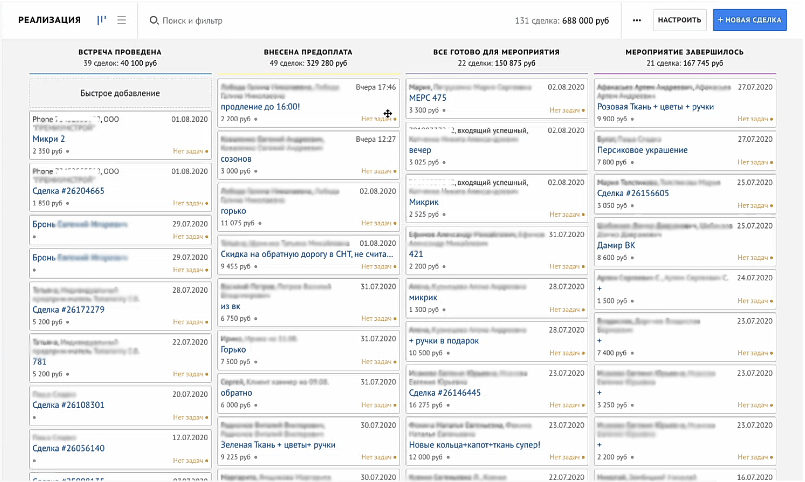Open the deal Микри 2

(x=49, y=139)
